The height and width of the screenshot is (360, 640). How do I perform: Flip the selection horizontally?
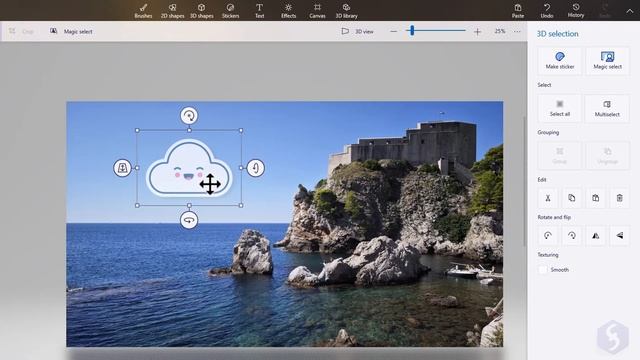point(596,236)
